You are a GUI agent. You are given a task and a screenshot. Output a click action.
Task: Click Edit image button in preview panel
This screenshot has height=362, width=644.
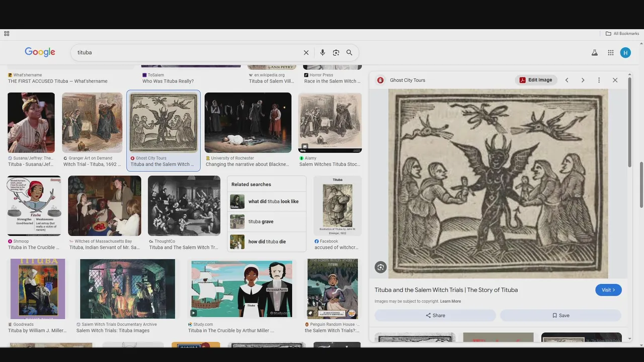coord(536,80)
